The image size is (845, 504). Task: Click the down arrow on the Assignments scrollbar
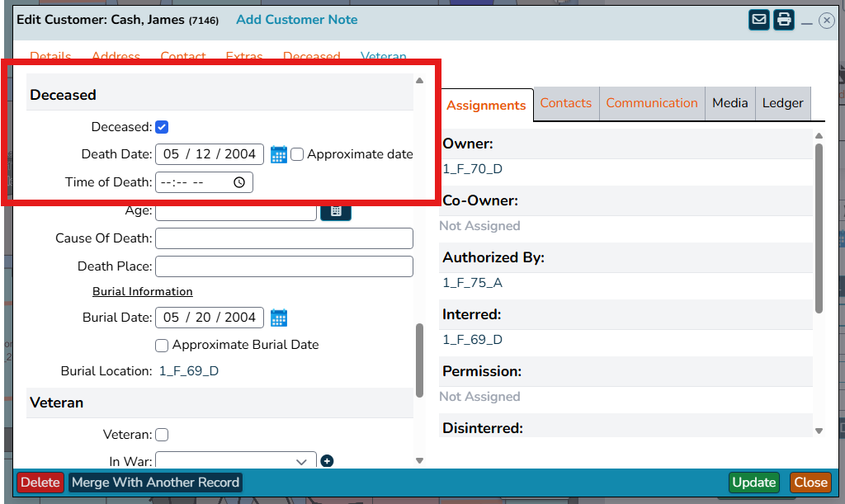coord(819,431)
